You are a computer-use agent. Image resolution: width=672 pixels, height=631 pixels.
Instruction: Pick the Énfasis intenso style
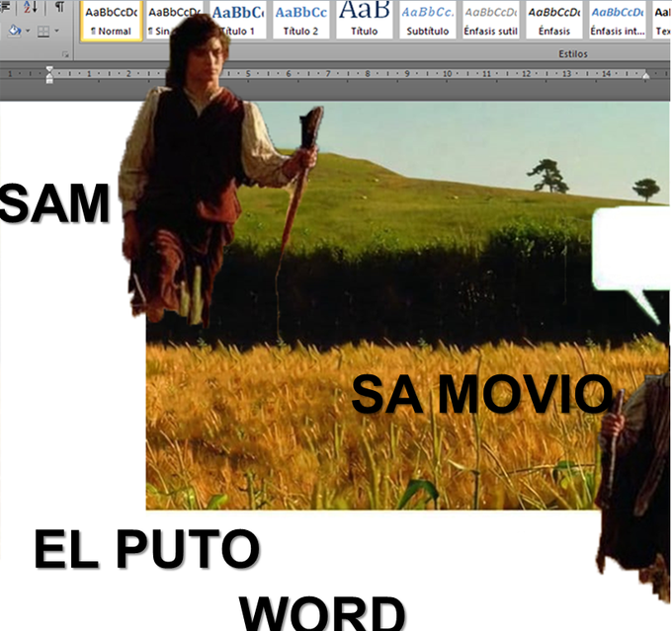tap(618, 21)
